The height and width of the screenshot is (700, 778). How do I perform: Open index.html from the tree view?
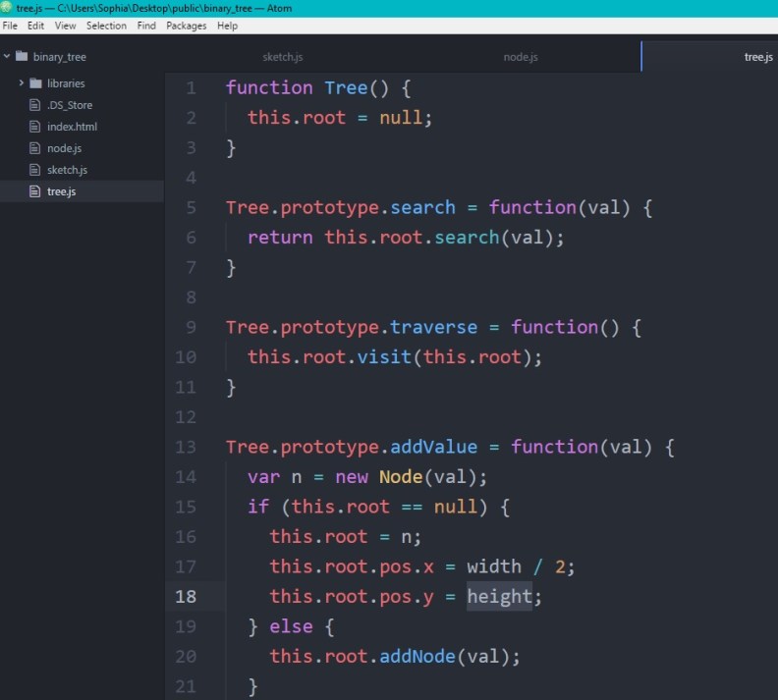(72, 127)
